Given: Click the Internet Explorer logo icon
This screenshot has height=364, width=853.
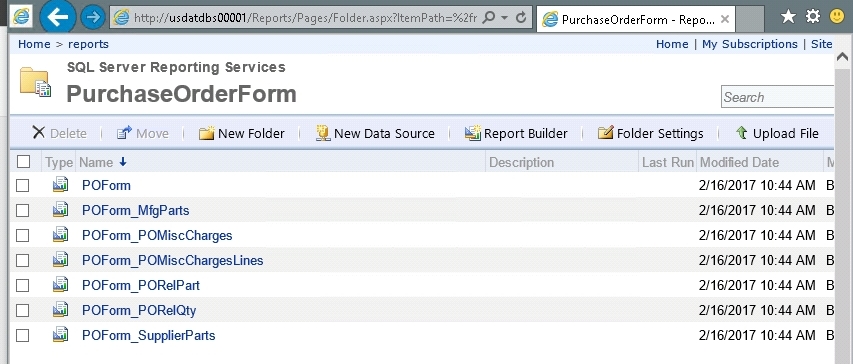Looking at the screenshot, I should pyautogui.click(x=21, y=16).
